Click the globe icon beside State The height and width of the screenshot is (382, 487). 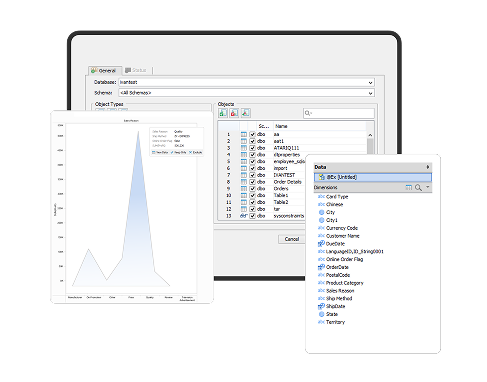coord(321,314)
